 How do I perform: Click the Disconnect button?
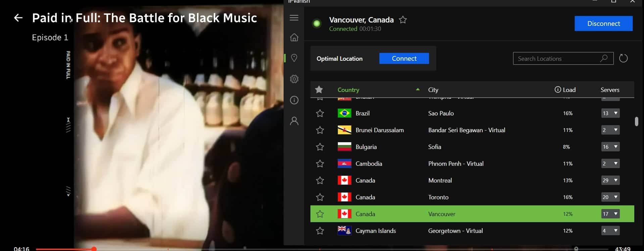(x=603, y=23)
